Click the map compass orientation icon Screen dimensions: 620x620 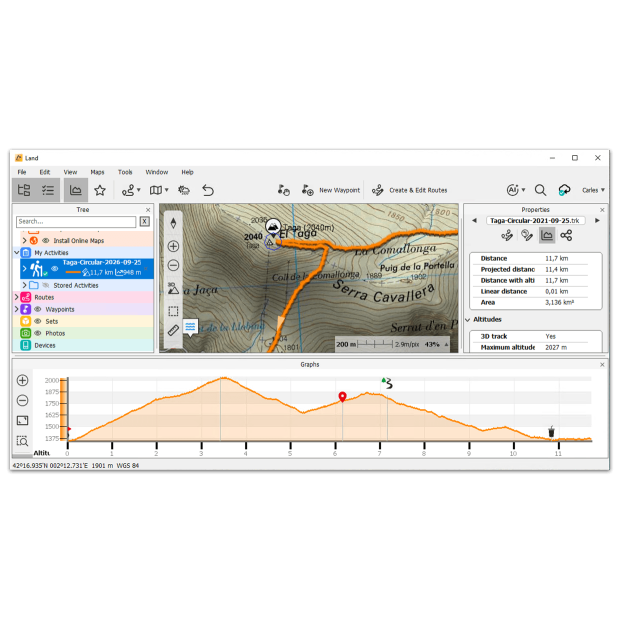click(x=173, y=223)
